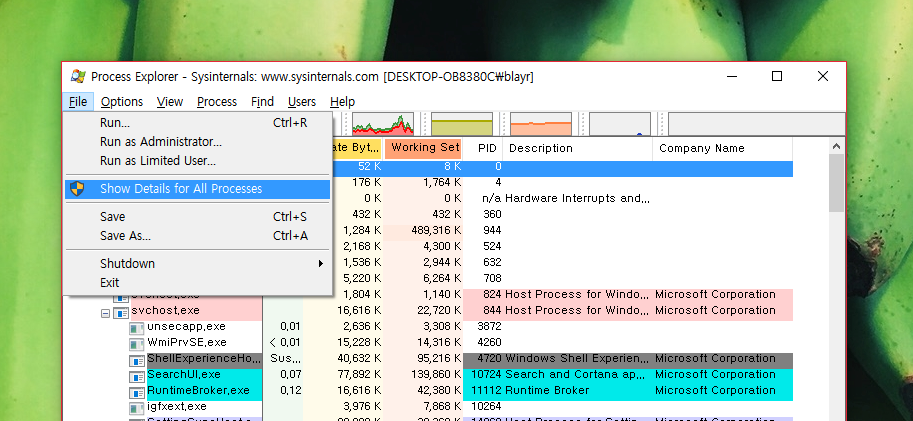Sort by the PID column header
The width and height of the screenshot is (913, 421).
[x=483, y=148]
